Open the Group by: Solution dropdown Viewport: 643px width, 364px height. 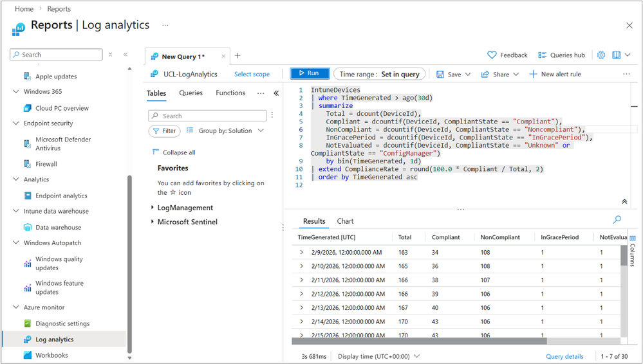pyautogui.click(x=225, y=131)
